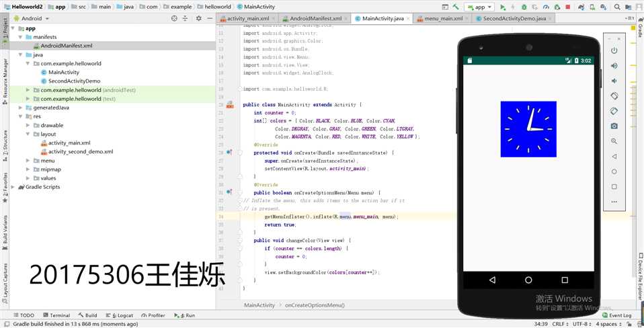Screen dimensions: 644x328
Task: Toggle the Z: Structure side panel
Action: [5, 145]
